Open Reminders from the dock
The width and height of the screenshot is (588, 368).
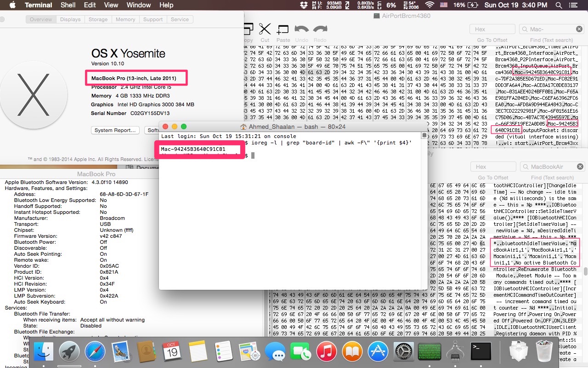click(224, 352)
